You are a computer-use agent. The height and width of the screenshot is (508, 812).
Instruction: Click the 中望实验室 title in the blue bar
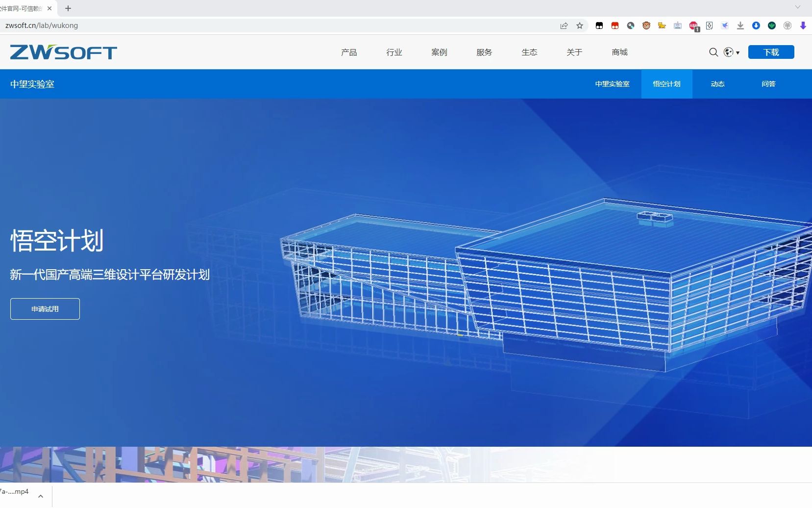(32, 84)
